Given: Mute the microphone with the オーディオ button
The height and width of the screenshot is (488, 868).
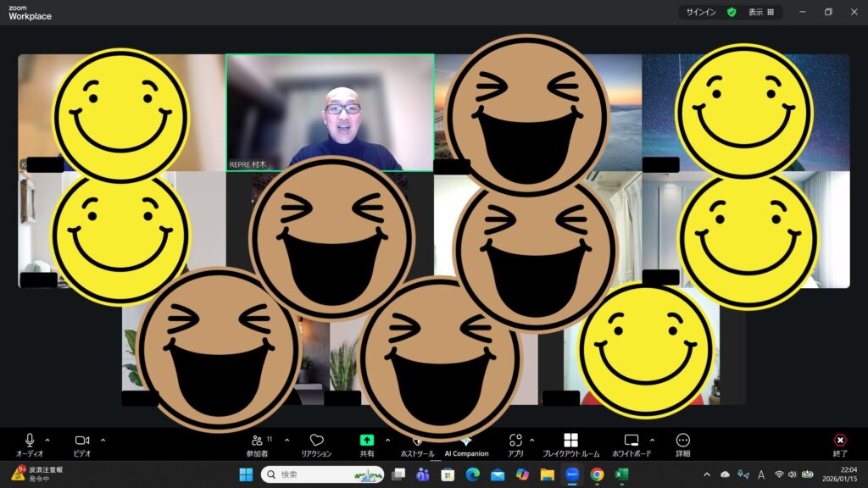Looking at the screenshot, I should point(30,441).
